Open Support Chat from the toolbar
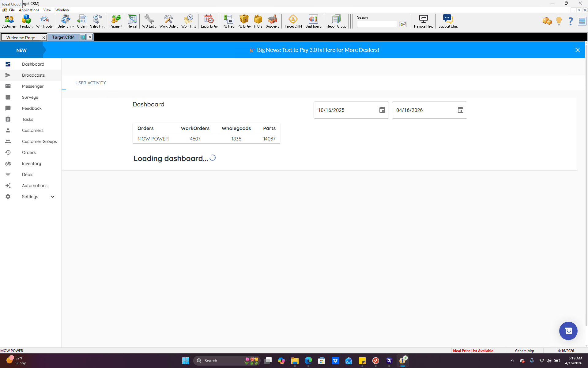 pos(448,21)
